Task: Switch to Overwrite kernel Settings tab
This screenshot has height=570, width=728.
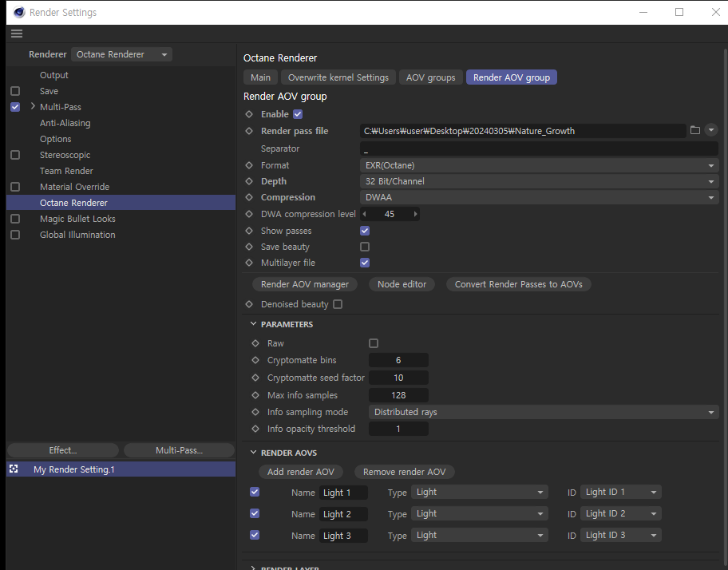Action: point(338,77)
